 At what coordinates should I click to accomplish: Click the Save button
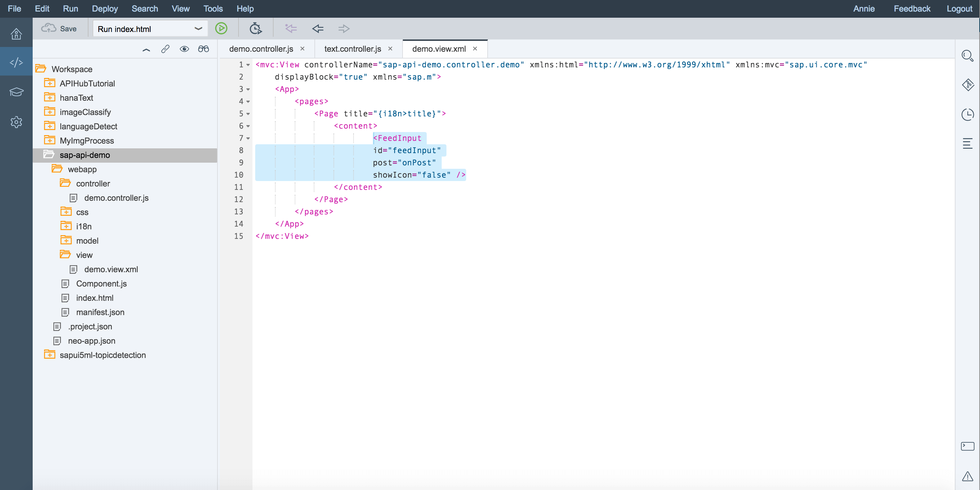pos(59,29)
